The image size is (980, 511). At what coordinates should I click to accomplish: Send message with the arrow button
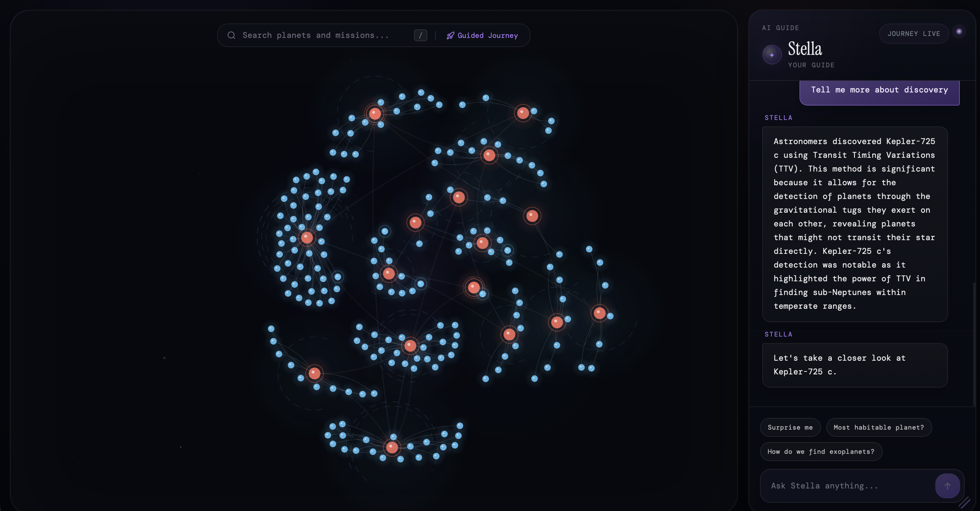(x=947, y=486)
